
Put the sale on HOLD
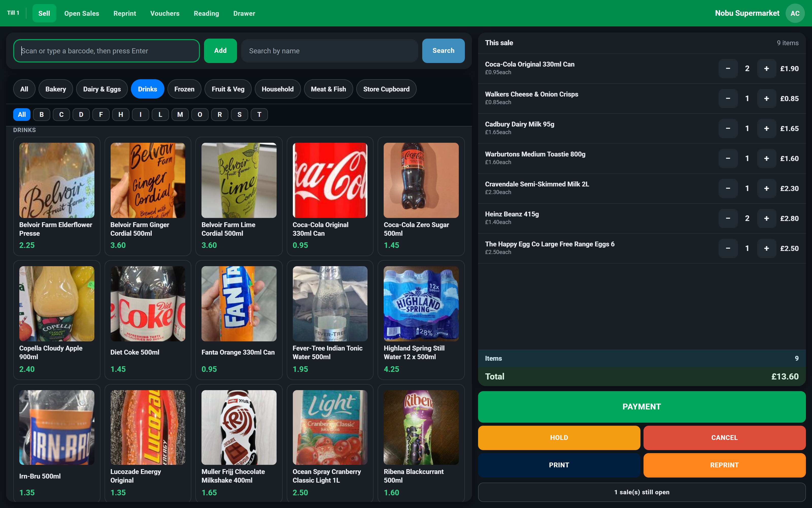tap(559, 438)
